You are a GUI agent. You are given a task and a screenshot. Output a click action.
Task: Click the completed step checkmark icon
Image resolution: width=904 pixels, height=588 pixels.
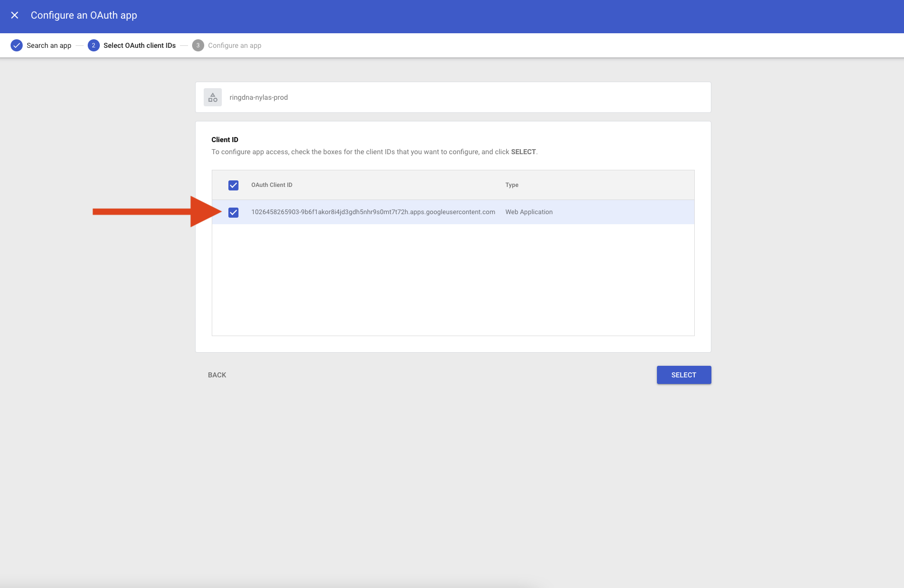tap(17, 45)
